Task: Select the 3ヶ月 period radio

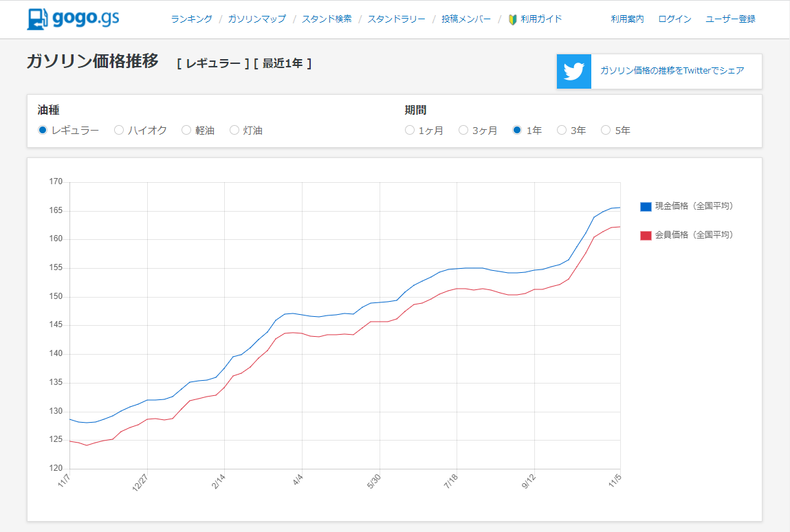Action: (463, 130)
